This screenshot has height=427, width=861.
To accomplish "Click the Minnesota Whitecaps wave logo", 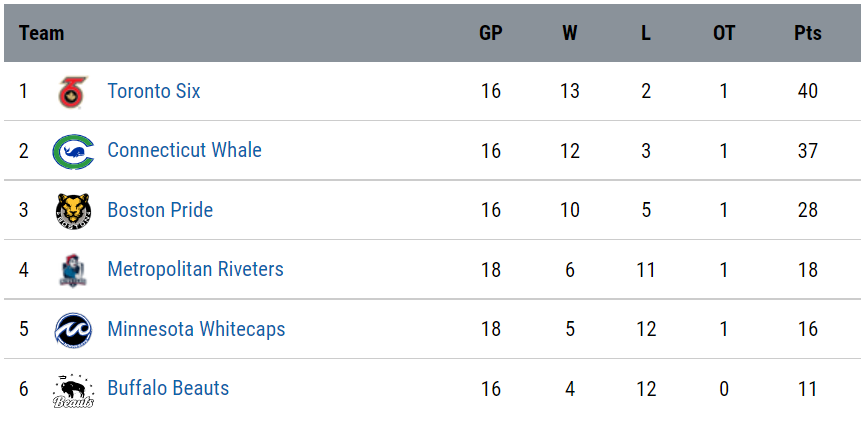I will 73,330.
